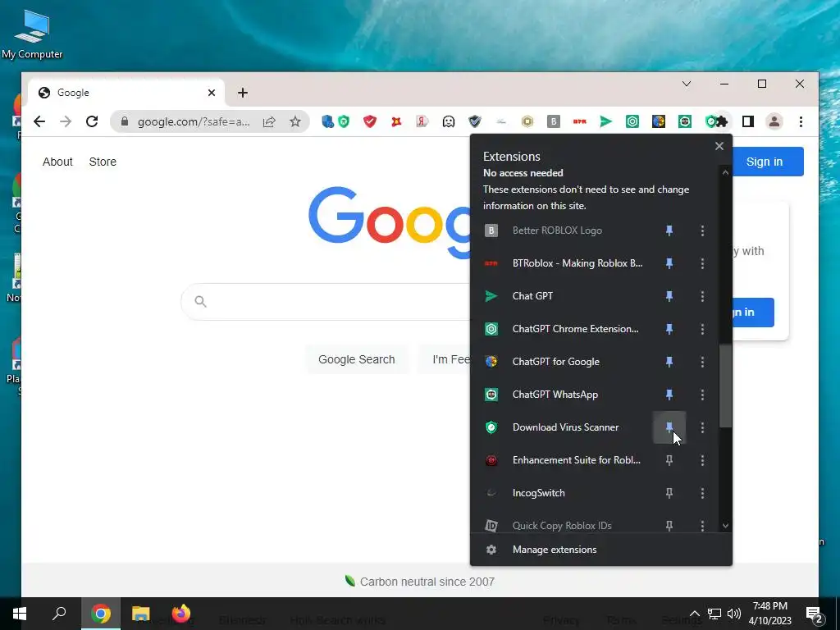Image resolution: width=840 pixels, height=630 pixels.
Task: Open more options for ChatGPT WhatsApp
Action: (x=702, y=395)
